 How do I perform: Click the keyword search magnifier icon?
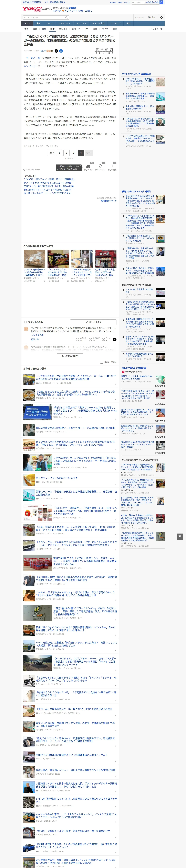[66, 18]
